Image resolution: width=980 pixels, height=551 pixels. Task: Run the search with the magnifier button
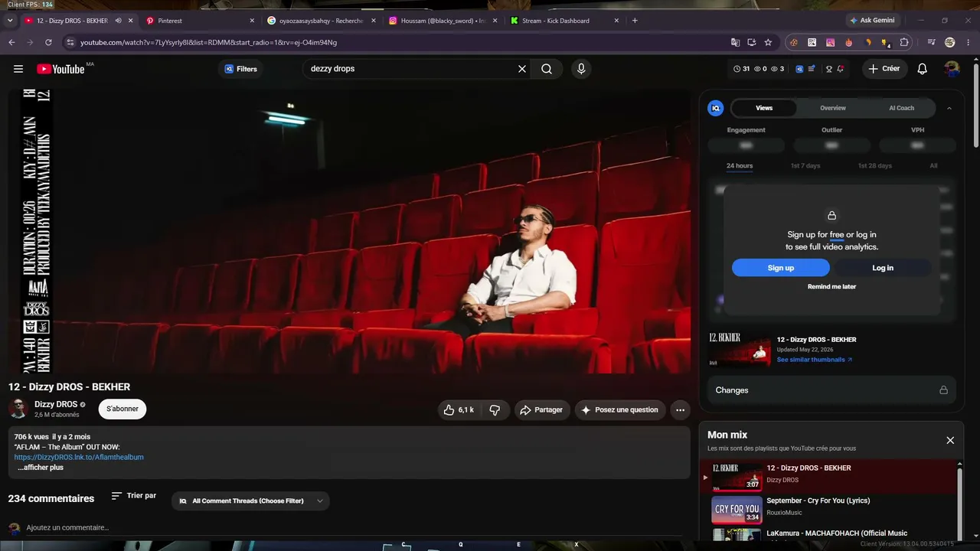(x=547, y=69)
